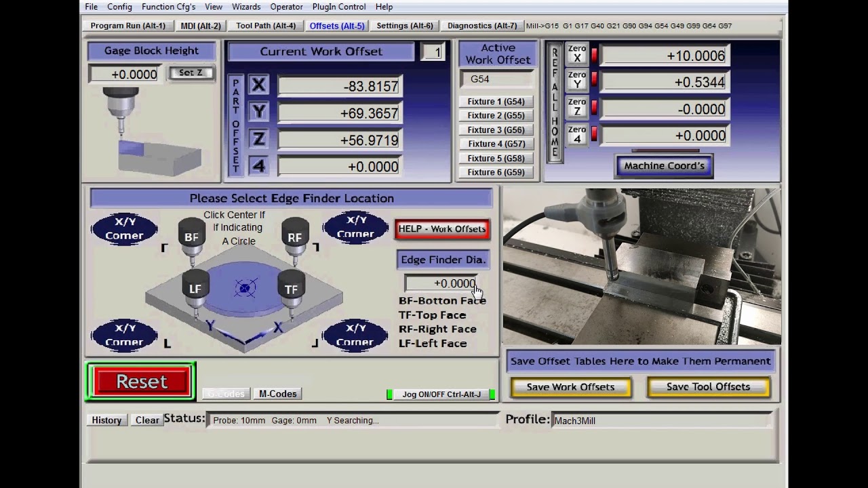Viewport: 868px width, 488px height.
Task: Click the part offset X axis label
Action: [x=258, y=85]
